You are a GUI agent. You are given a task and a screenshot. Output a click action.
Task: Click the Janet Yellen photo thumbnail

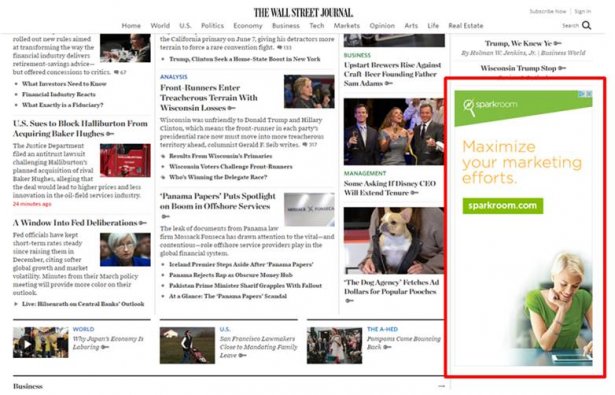[x=125, y=249]
